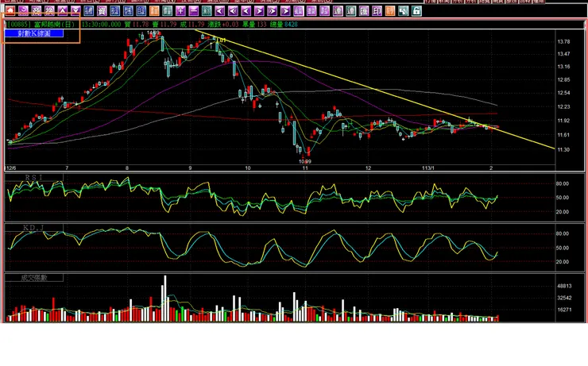Click the purple 連 link icon
Screen dimensions: 588x366
coord(338,11)
